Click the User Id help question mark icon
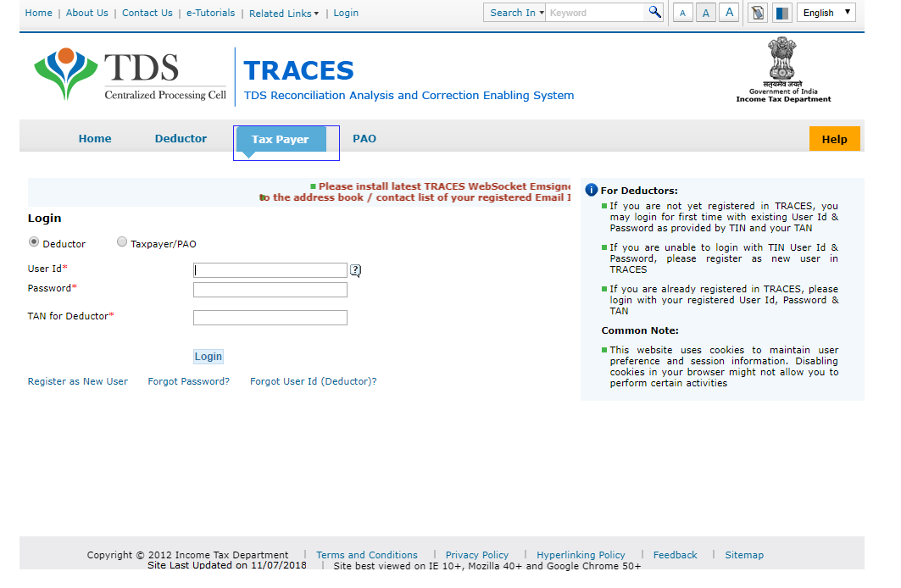Viewport: 901px width, 588px height. pos(355,269)
